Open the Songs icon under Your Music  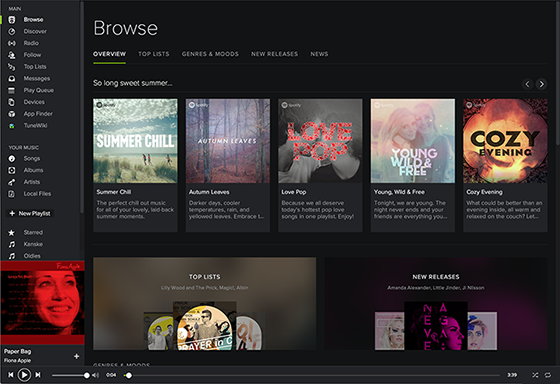(12, 159)
